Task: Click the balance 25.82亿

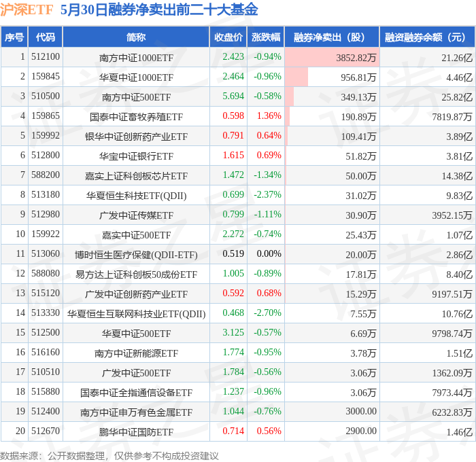Action: (x=457, y=96)
